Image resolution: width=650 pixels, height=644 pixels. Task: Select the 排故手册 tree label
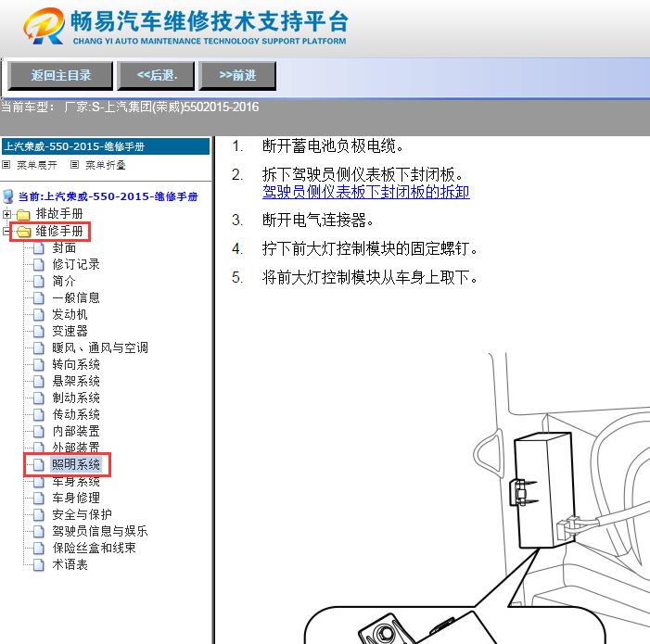click(x=59, y=214)
